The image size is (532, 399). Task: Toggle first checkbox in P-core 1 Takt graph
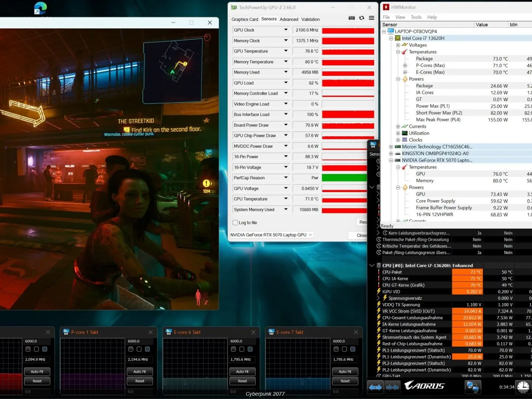131,349
